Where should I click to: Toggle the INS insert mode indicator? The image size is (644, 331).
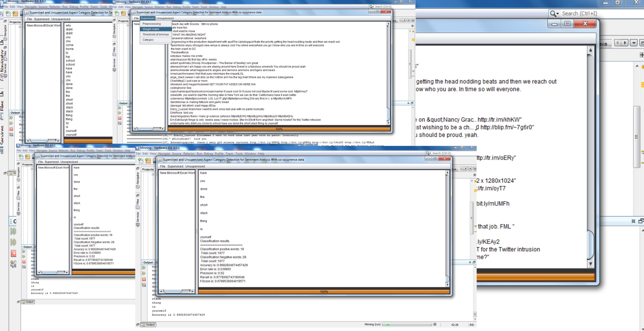[471, 325]
